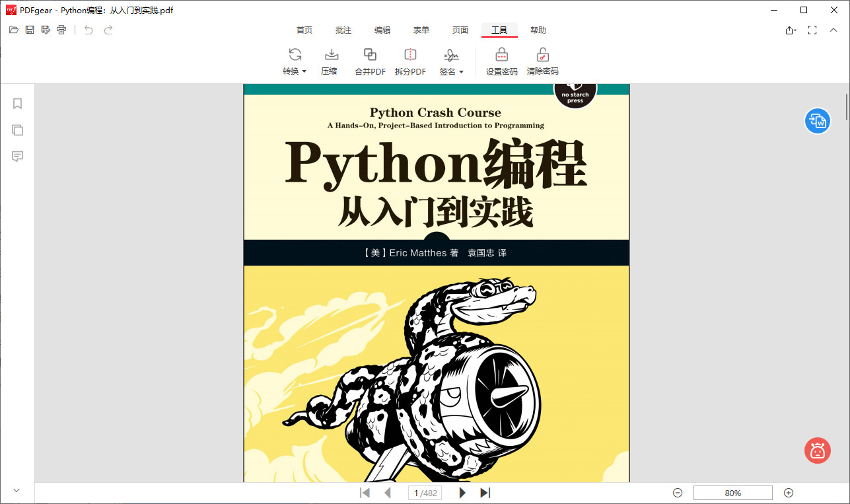This screenshot has height=504, width=850.
Task: Jump to the first page
Action: [x=365, y=493]
